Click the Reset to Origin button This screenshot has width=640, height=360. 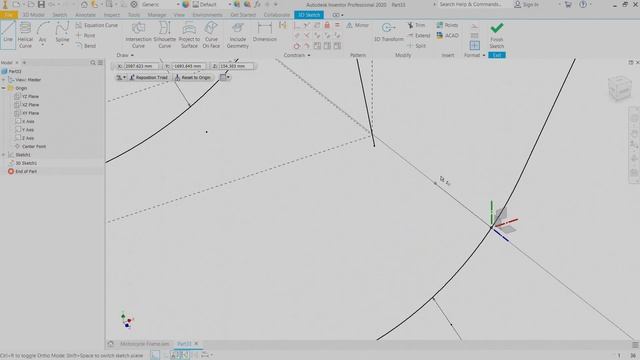[x=193, y=77]
